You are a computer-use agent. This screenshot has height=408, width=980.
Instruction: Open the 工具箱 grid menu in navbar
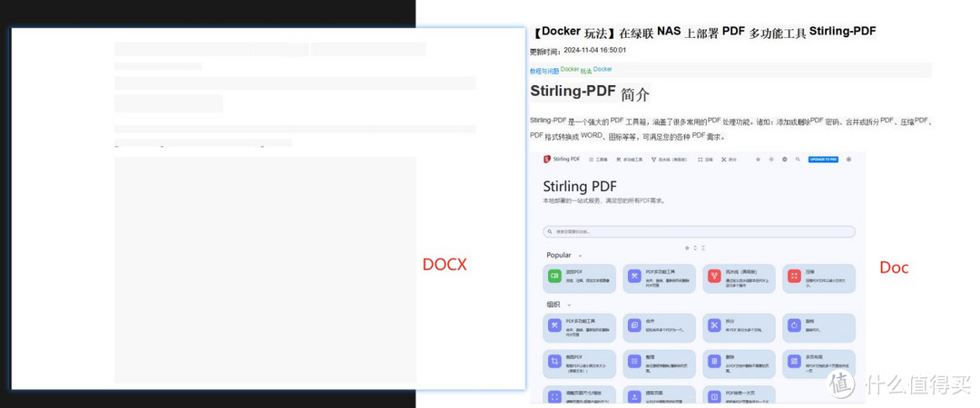[x=598, y=160]
